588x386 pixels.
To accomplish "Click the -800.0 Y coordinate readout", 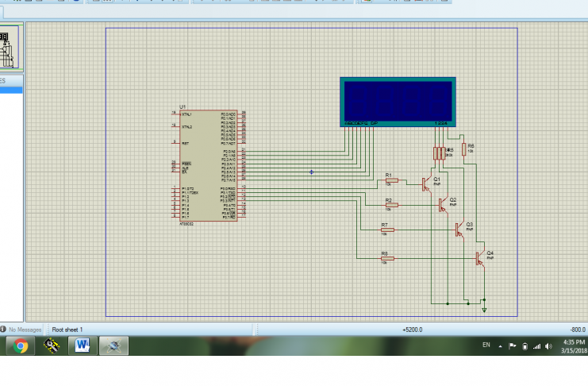I will click(578, 330).
